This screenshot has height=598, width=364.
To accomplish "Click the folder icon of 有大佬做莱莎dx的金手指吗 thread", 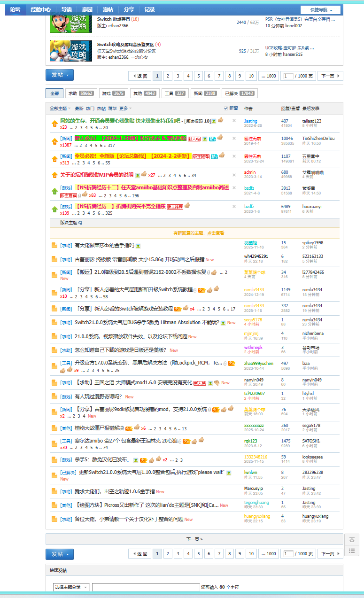I will pyautogui.click(x=54, y=245).
